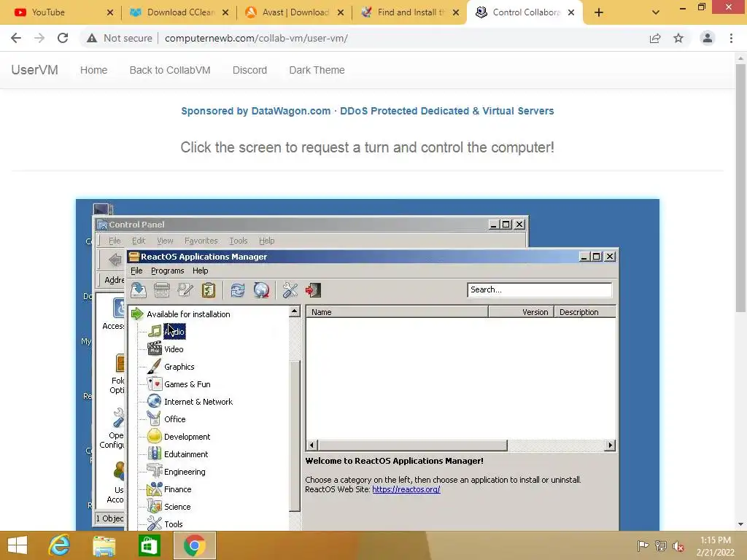Click the Select All clipboard toolbar icon
Screen dimensions: 747x560
pyautogui.click(x=209, y=290)
